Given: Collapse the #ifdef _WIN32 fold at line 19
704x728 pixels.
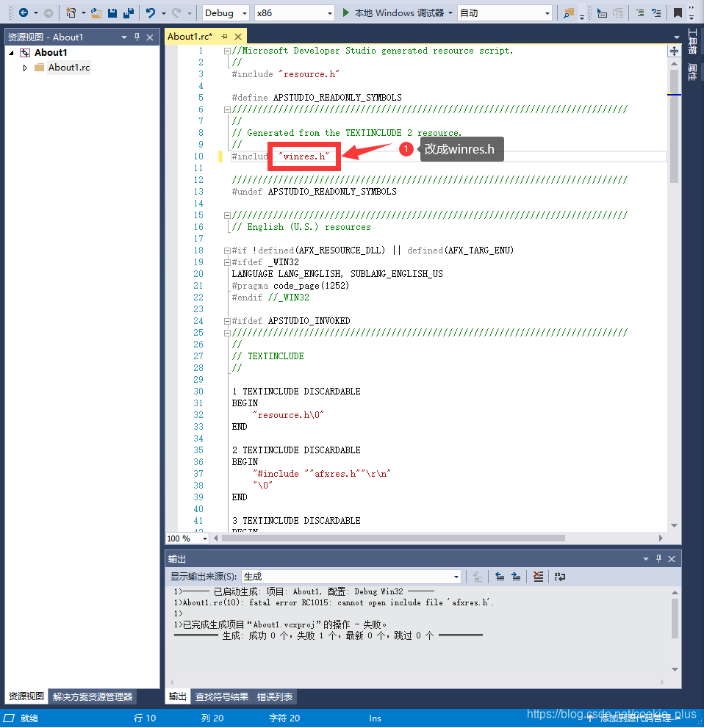Looking at the screenshot, I should coord(227,262).
